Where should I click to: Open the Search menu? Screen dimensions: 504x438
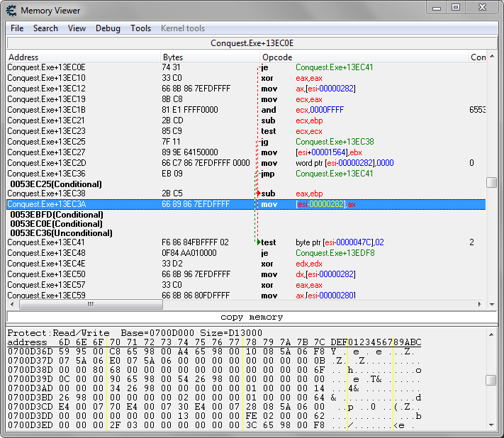point(45,28)
